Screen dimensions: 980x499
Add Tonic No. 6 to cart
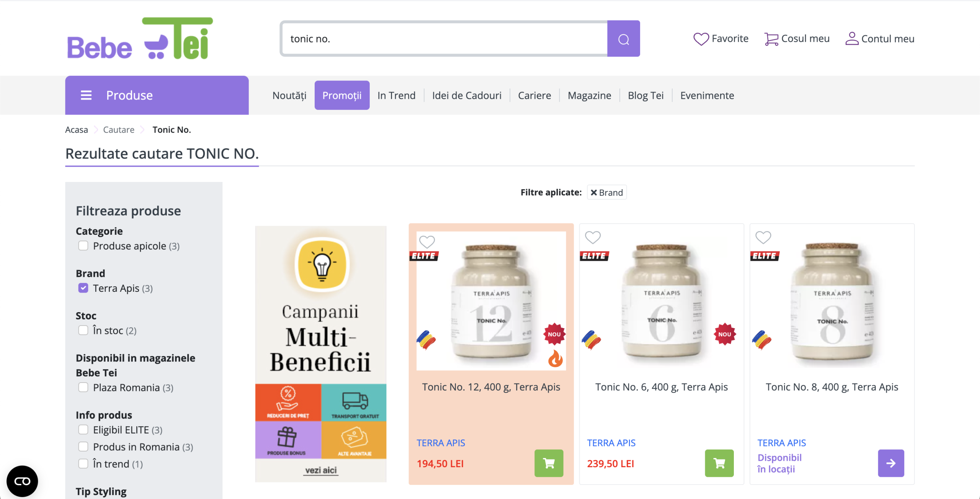click(719, 463)
